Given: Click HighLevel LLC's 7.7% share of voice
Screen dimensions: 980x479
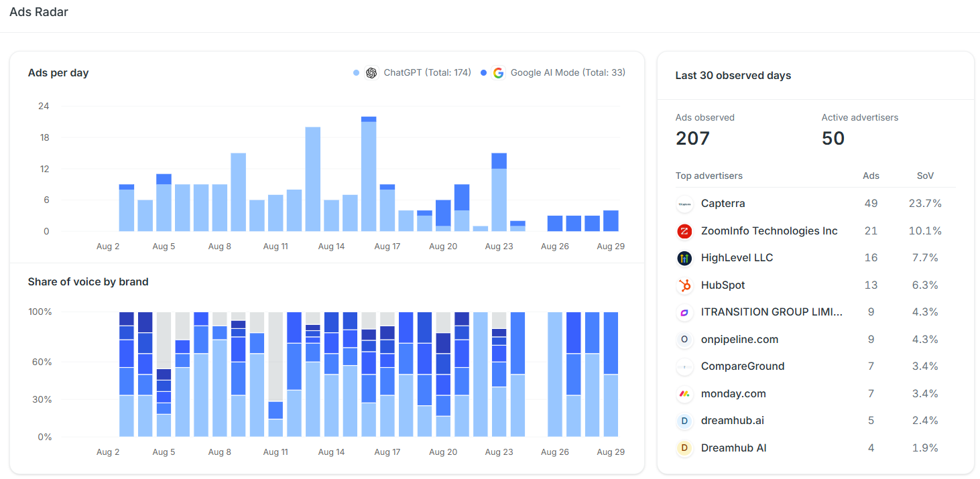Looking at the screenshot, I should tap(925, 258).
